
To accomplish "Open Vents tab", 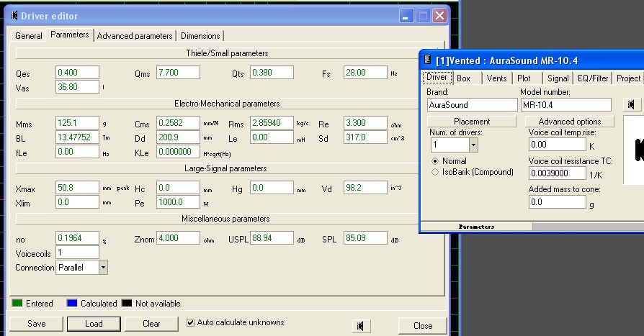I will click(496, 78).
